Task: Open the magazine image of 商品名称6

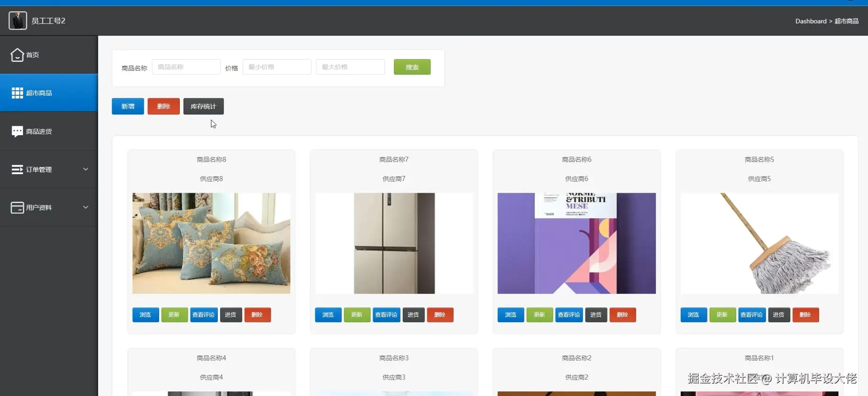Action: pos(576,243)
